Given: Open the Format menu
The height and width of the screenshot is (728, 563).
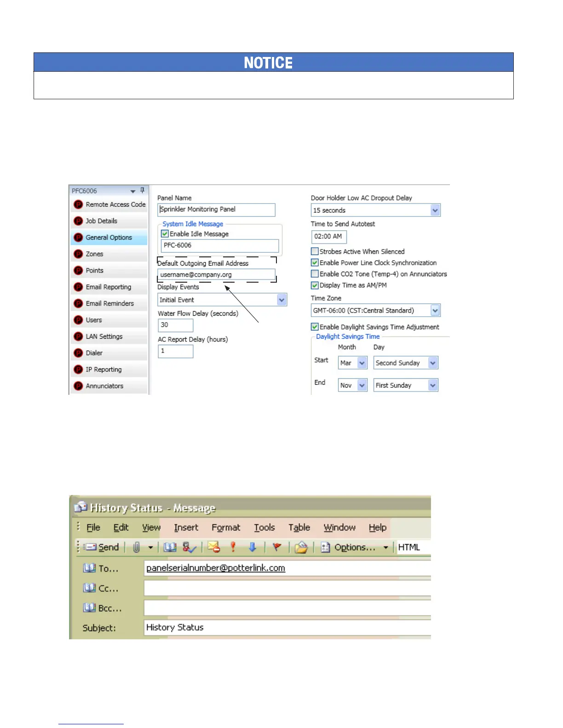Looking at the screenshot, I should point(226,528).
